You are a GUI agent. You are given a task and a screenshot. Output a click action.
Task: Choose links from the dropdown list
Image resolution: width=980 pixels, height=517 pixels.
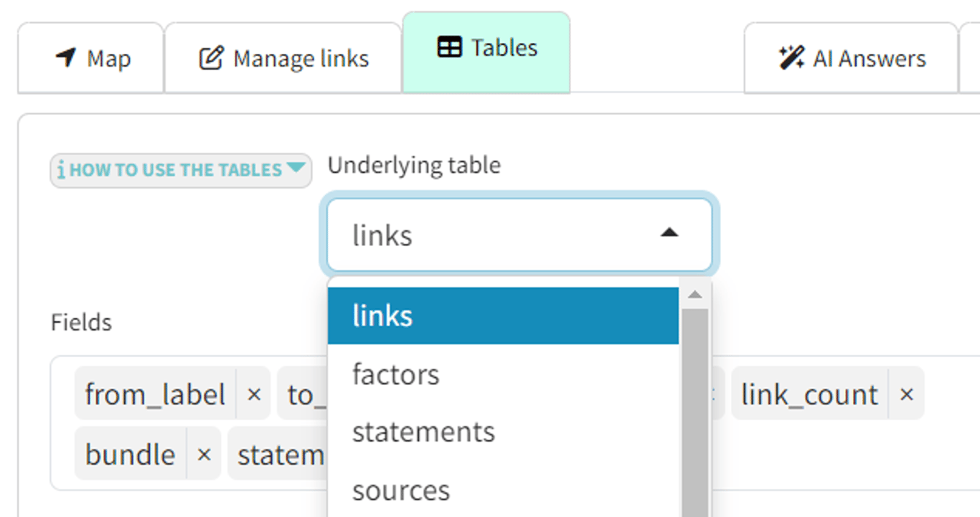(503, 316)
